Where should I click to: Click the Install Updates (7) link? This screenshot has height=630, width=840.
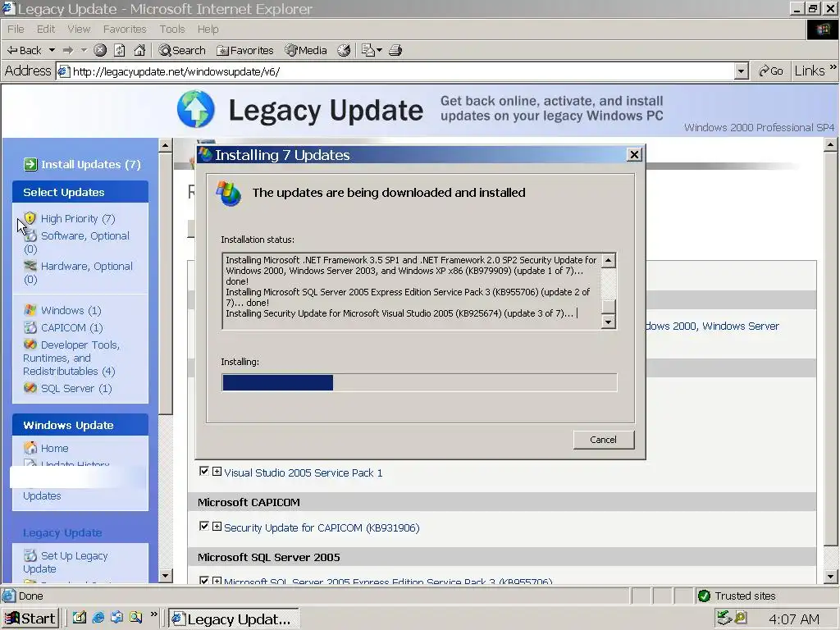pyautogui.click(x=90, y=164)
